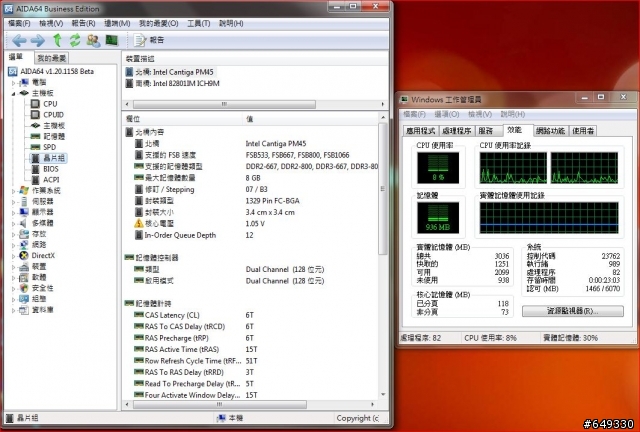
Task: Refresh the AIDA64 page with green arrows
Action: (75, 40)
